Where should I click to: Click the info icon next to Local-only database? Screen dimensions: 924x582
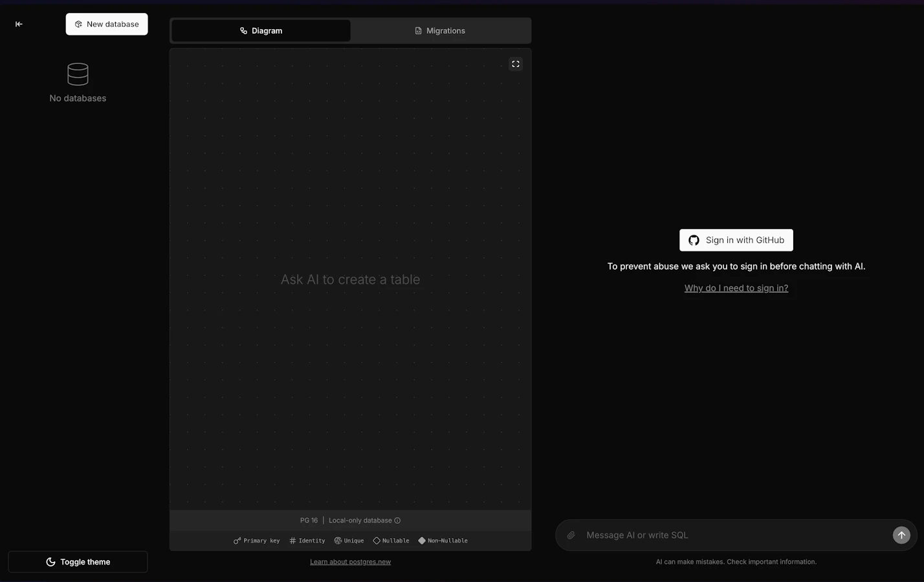[398, 520]
